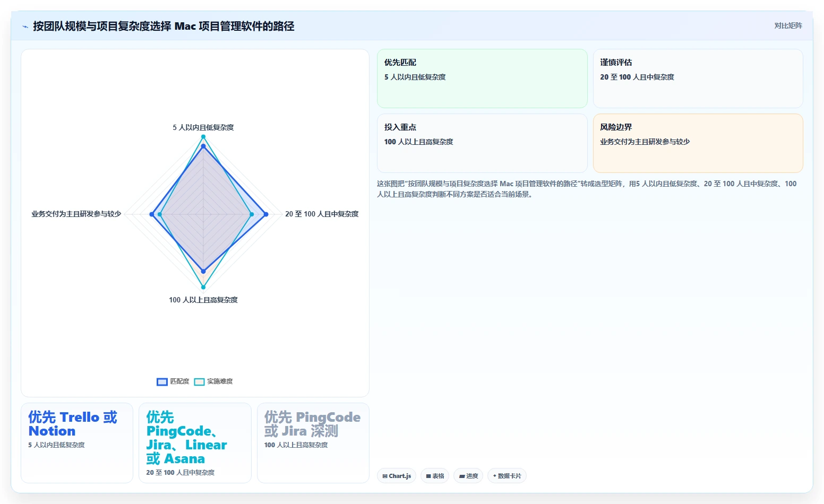The height and width of the screenshot is (504, 824).
Task: Click the radar axis label 100 人以上且高复杂度
Action: (203, 300)
